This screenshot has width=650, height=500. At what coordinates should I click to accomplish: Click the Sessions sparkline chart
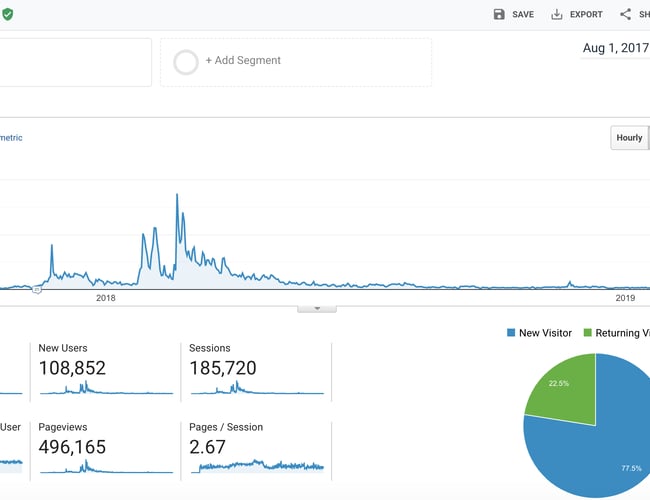click(x=256, y=391)
